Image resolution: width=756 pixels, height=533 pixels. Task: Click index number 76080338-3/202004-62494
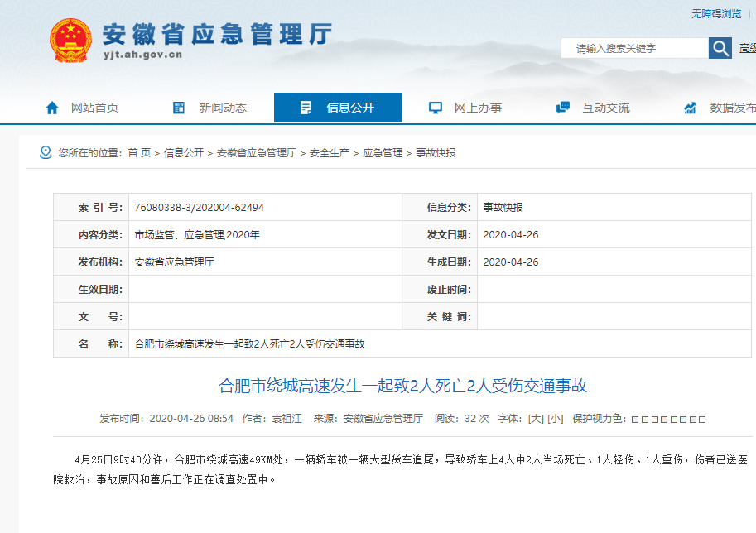click(199, 207)
